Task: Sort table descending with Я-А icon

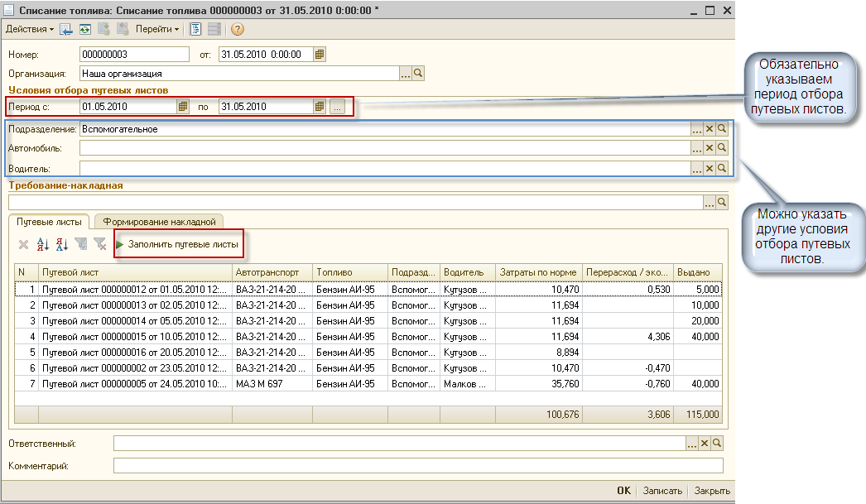Action: (x=62, y=244)
